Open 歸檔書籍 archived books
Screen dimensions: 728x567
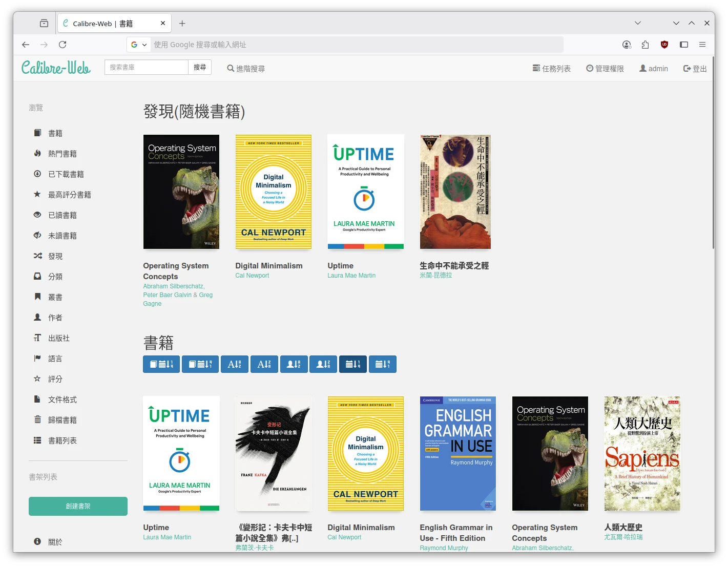point(62,420)
